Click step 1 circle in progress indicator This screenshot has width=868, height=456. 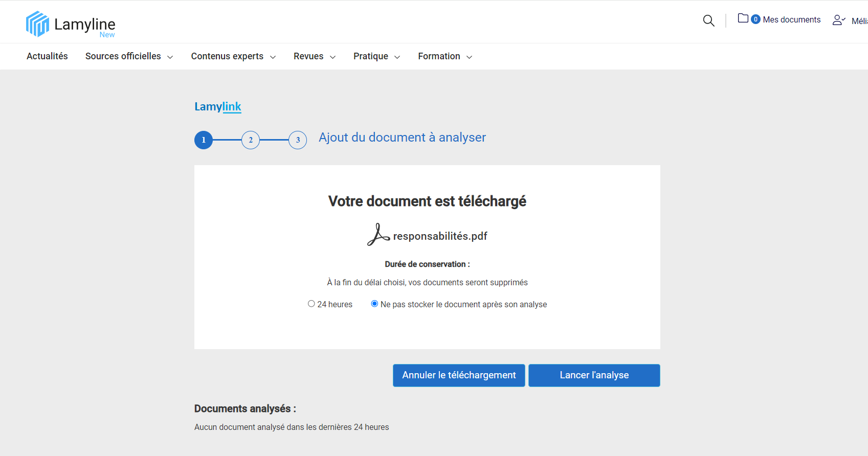click(204, 140)
